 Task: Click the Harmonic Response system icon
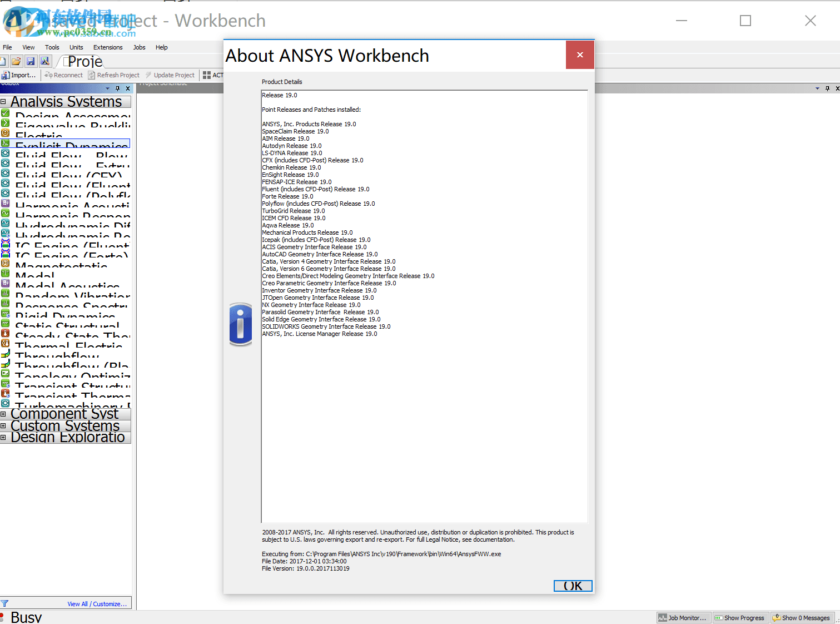tap(6, 213)
